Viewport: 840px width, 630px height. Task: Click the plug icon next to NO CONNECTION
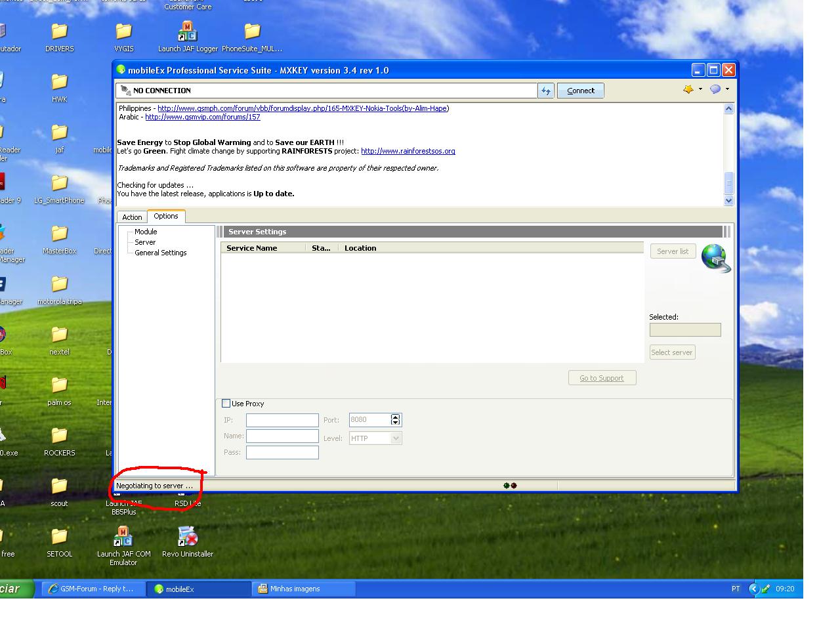[x=125, y=91]
